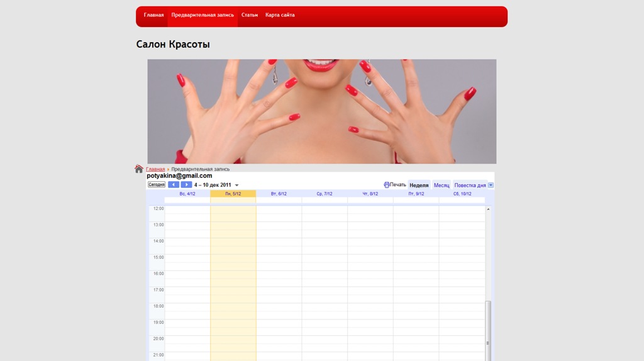The width and height of the screenshot is (644, 361).
Task: Switch to the Месяц calendar view
Action: click(441, 186)
